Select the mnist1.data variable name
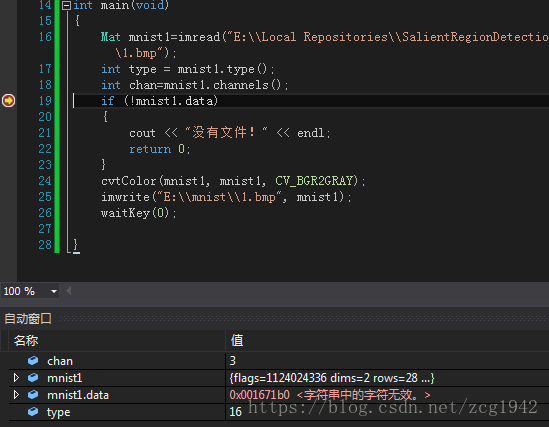The image size is (549, 427). [x=78, y=395]
